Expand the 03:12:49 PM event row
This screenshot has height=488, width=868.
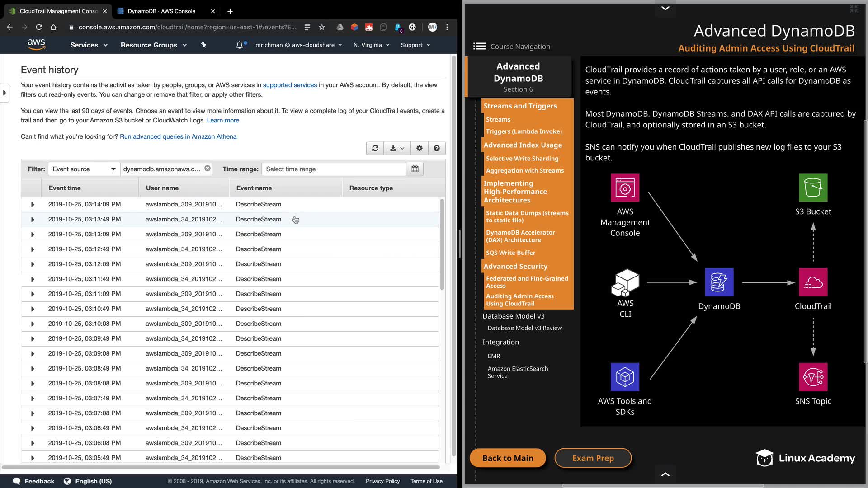[x=33, y=249]
